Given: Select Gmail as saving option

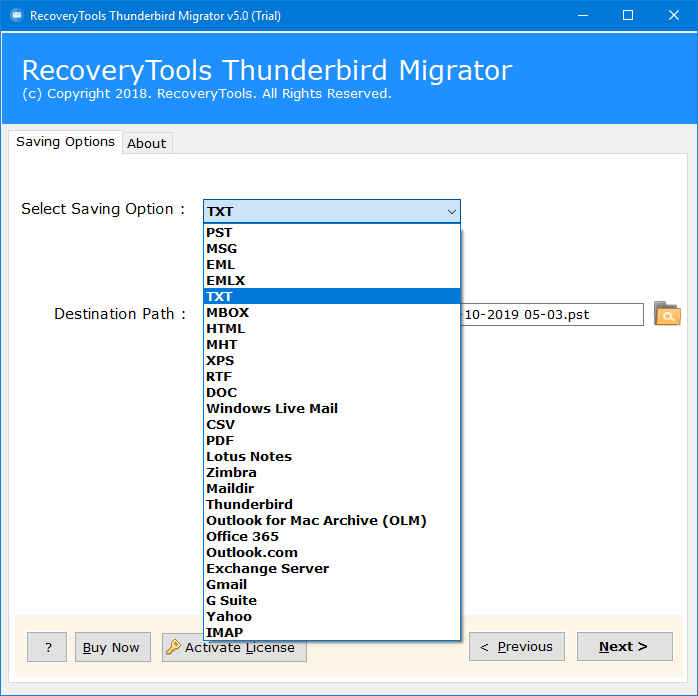Looking at the screenshot, I should click(x=332, y=585).
